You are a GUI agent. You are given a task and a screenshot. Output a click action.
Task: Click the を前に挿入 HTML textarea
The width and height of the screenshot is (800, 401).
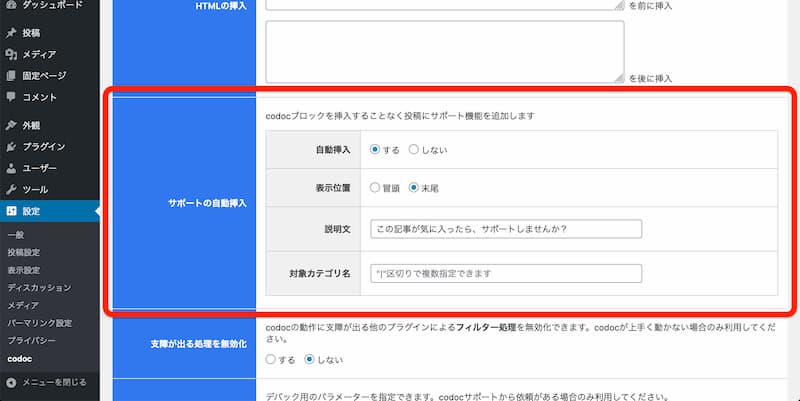click(445, 5)
